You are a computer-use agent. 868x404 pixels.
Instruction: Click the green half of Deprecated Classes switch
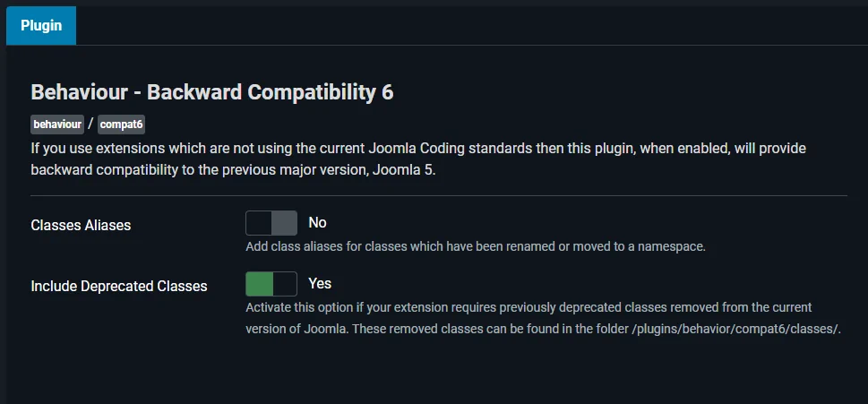pos(259,284)
